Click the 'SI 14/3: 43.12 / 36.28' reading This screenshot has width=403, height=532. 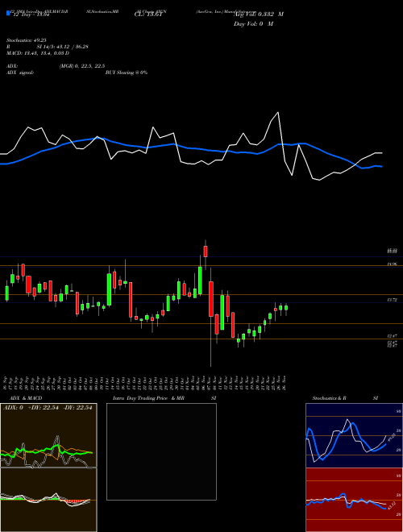point(63,47)
